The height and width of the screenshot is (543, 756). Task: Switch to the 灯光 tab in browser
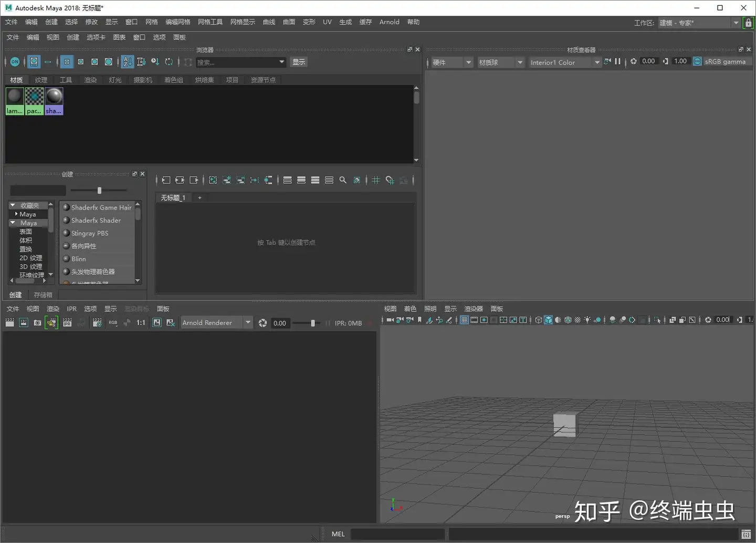click(x=115, y=80)
